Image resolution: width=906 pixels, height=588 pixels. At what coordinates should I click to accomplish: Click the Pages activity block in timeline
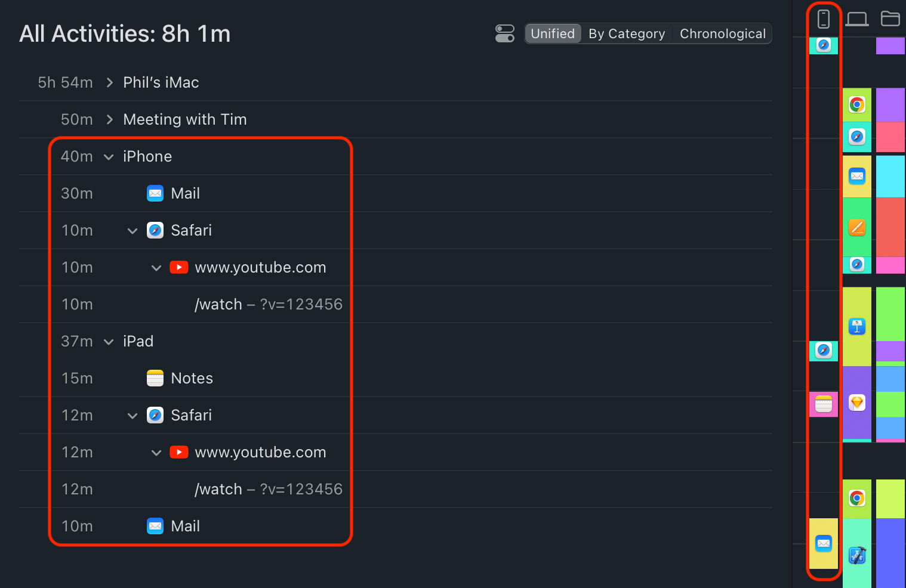(857, 227)
